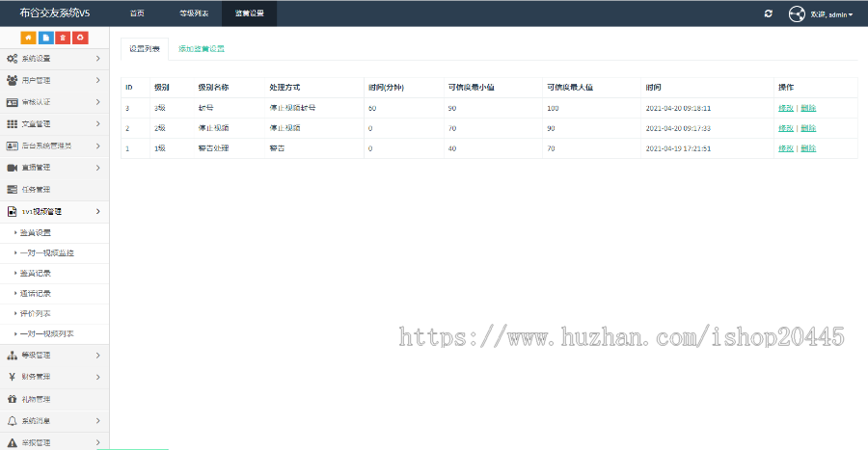Screen dimensions: 868x450
Task: Expand 系统消息 using its chevron
Action: [98, 421]
